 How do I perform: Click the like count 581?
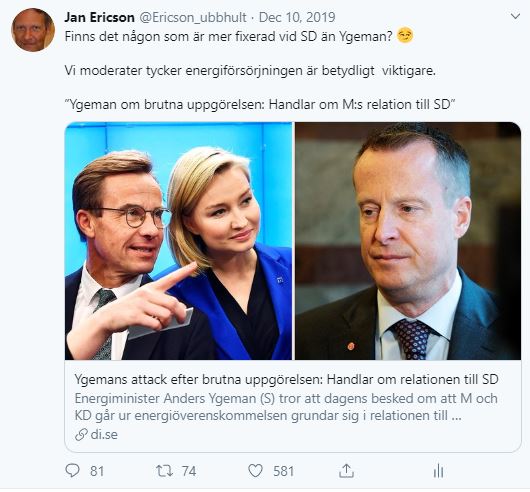click(x=284, y=471)
